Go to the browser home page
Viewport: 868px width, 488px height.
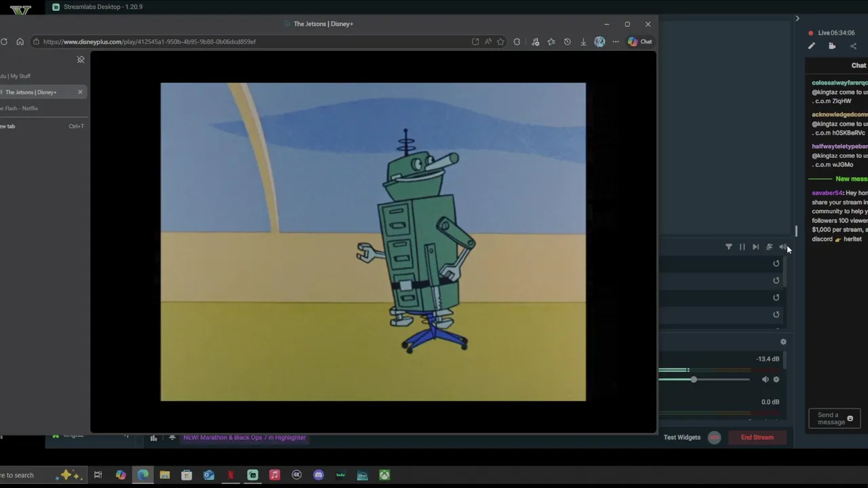(x=20, y=41)
